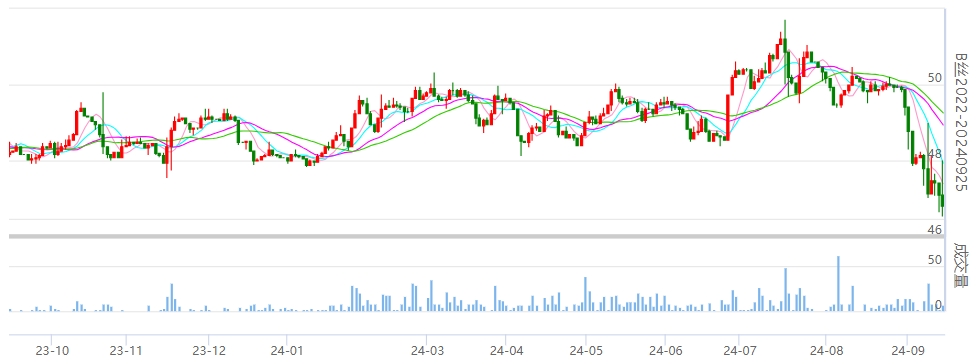
Task: Click the 50 price axis label
Action: tap(935, 78)
